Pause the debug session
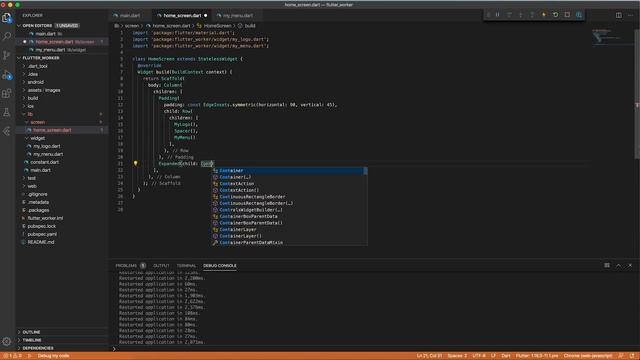The image size is (640, 360). coord(498,15)
